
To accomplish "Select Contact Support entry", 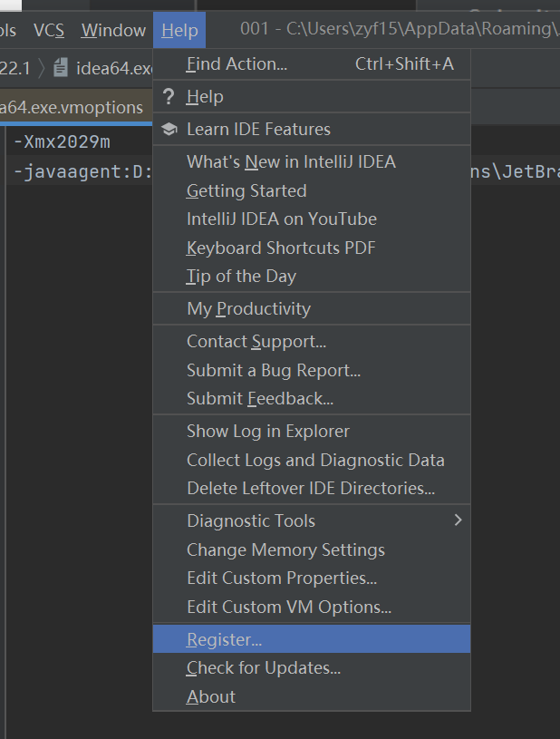I will click(x=256, y=342).
